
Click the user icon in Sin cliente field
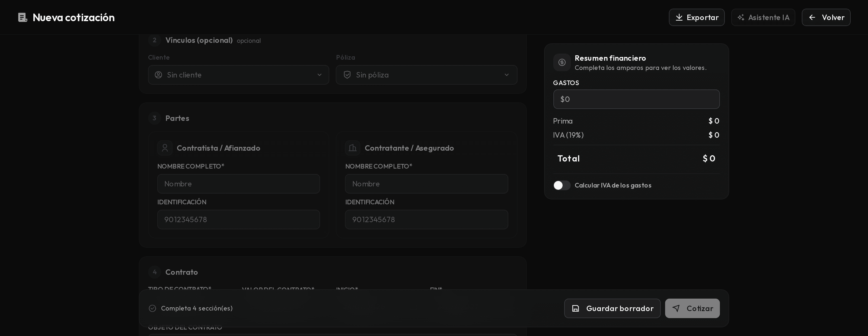tap(158, 75)
